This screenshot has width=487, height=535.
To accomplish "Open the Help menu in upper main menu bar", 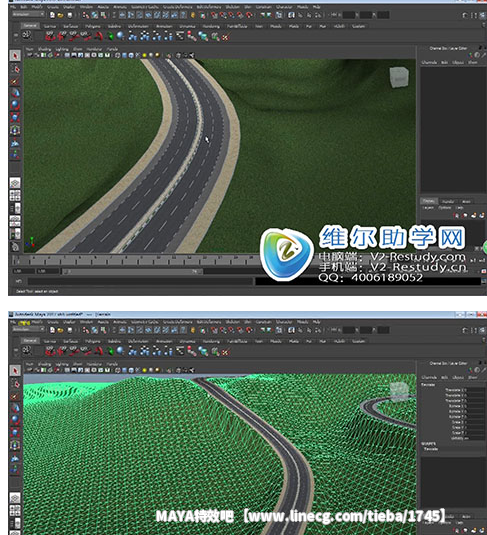I will coord(316,7).
